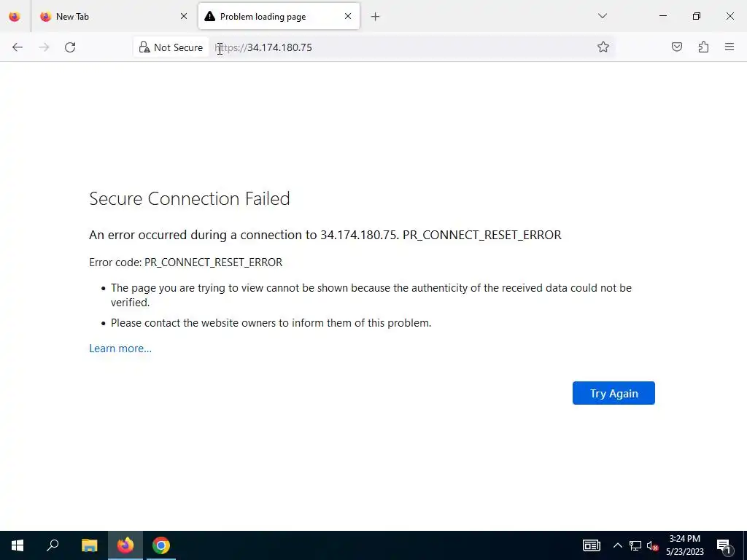Click the address bar showing 34.174.180.75

click(401, 47)
